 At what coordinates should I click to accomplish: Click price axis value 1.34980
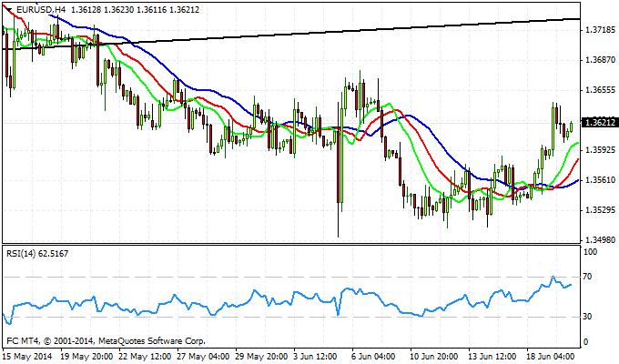click(x=601, y=240)
